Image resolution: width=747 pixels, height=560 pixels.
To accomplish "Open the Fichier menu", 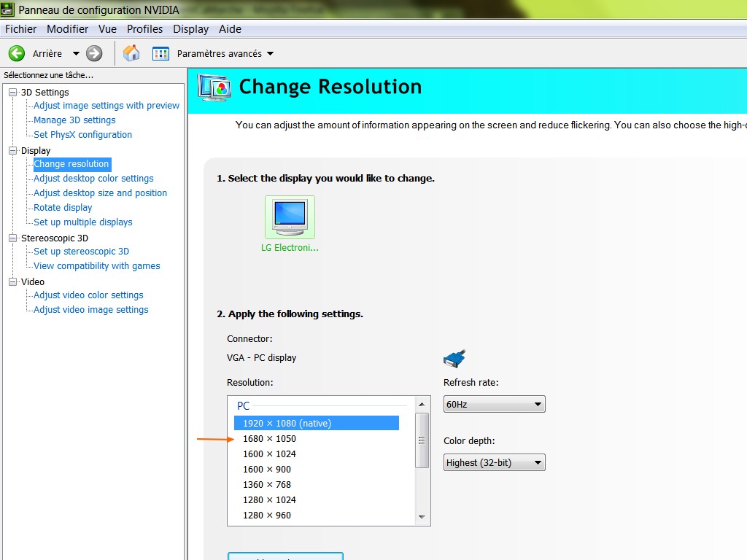I will (x=20, y=29).
